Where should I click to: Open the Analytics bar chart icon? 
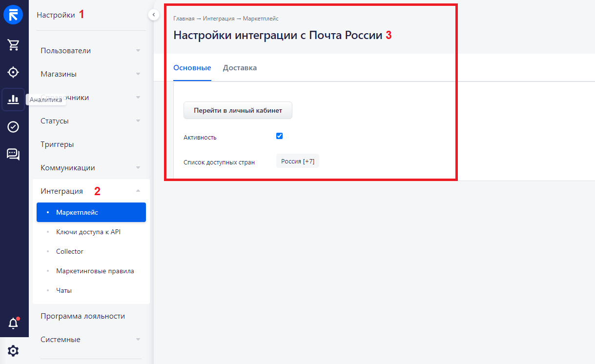pos(13,100)
